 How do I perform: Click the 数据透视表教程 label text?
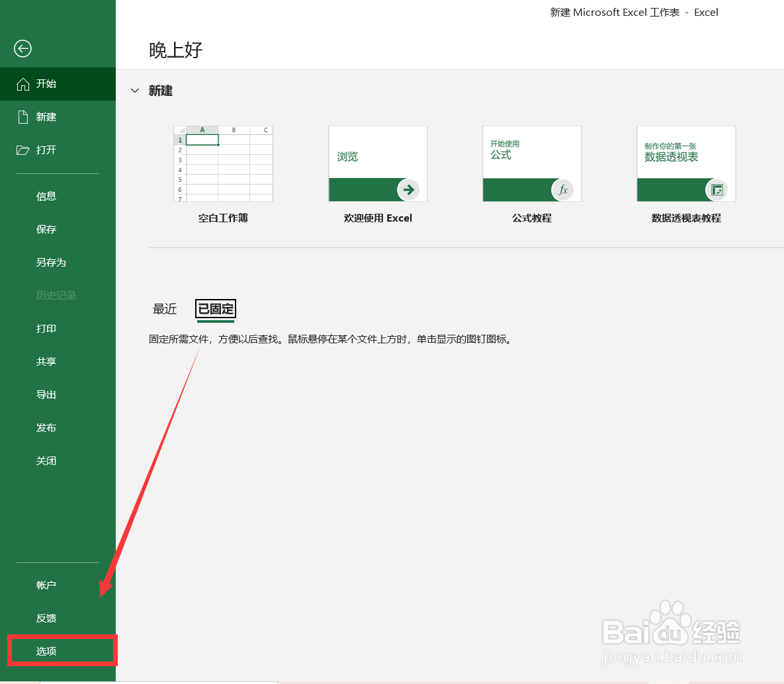click(x=686, y=218)
